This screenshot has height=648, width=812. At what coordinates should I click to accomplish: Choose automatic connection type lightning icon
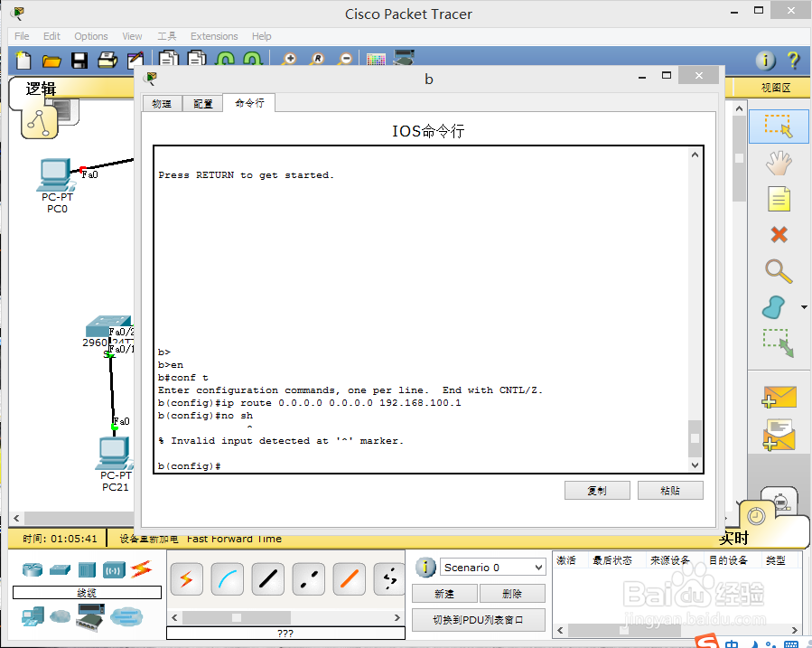(x=186, y=578)
